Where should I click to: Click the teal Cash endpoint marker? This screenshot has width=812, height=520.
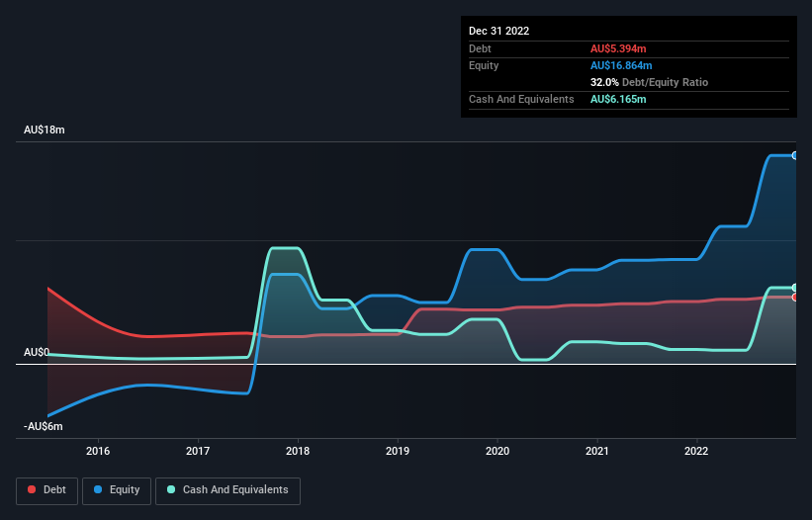coord(795,288)
